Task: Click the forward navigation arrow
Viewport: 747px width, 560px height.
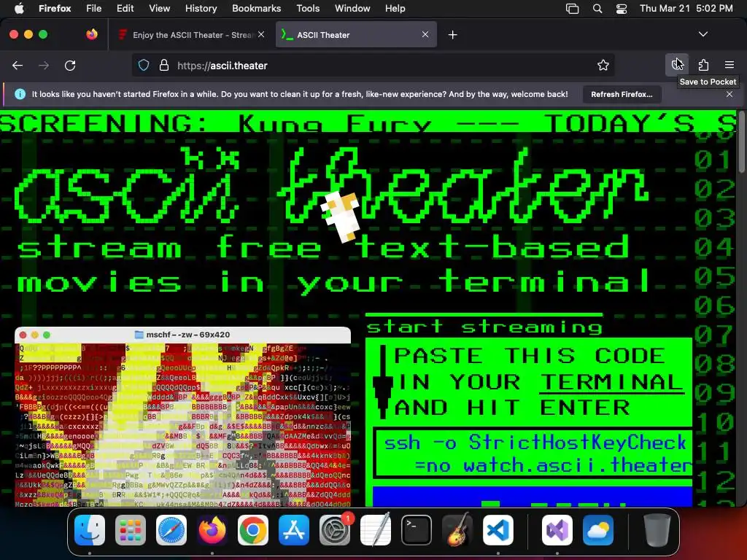Action: point(43,65)
